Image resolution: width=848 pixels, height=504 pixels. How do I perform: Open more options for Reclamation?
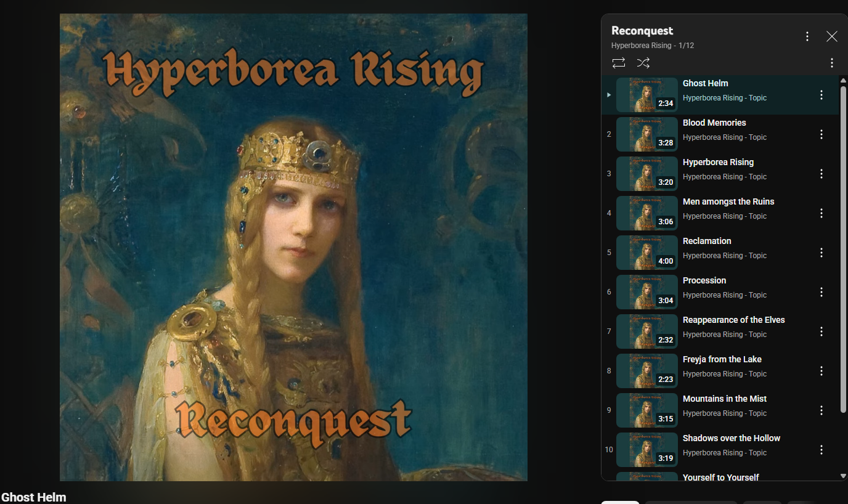click(821, 253)
